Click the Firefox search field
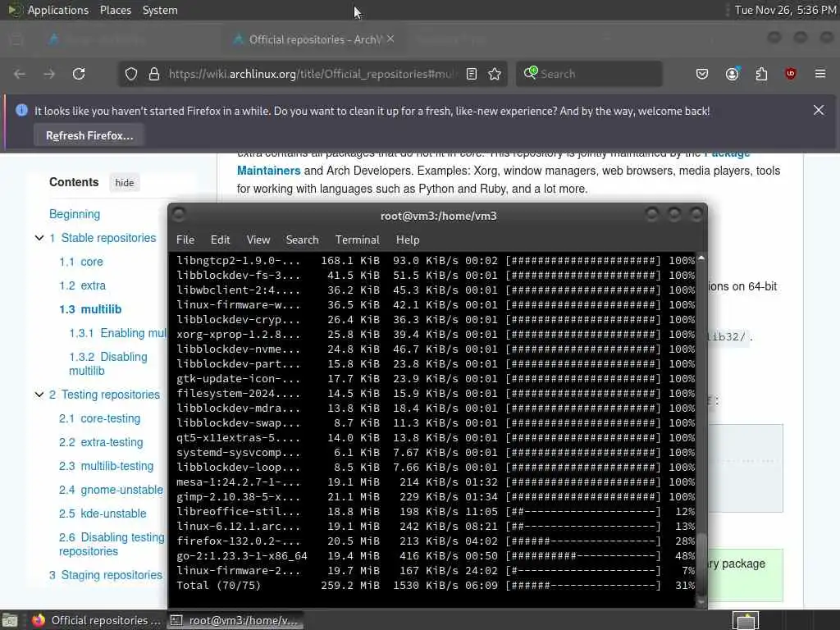This screenshot has width=840, height=630. (x=589, y=74)
